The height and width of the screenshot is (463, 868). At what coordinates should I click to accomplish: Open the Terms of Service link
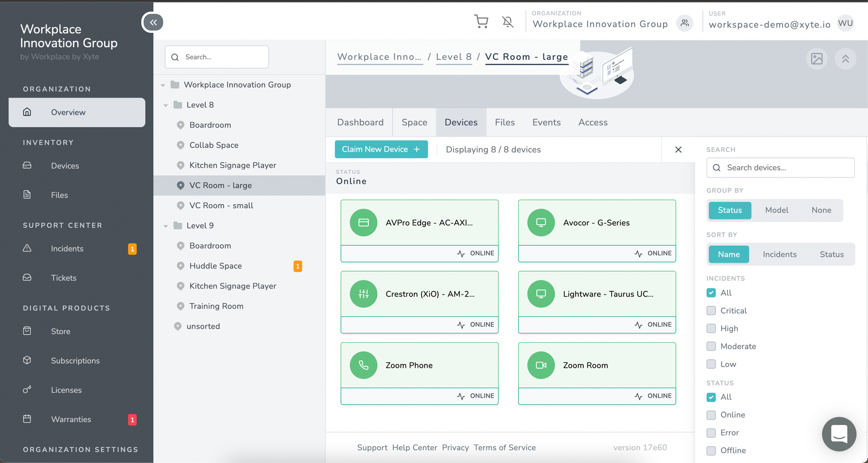pyautogui.click(x=504, y=448)
